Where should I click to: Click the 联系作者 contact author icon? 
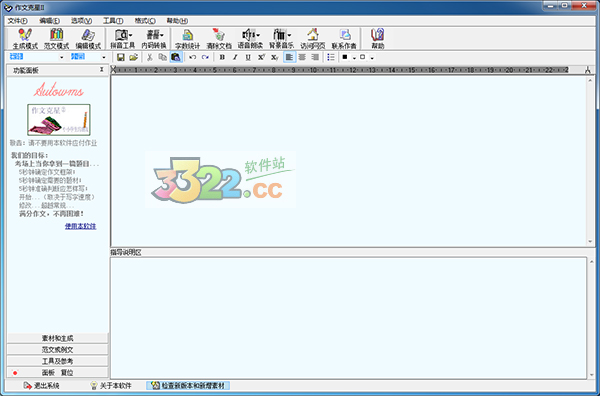(x=344, y=39)
